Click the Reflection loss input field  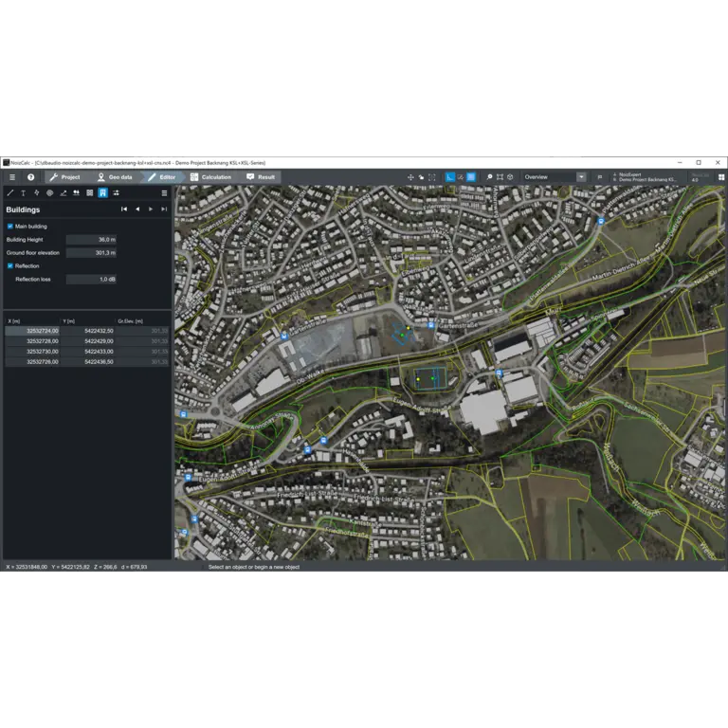(91, 280)
